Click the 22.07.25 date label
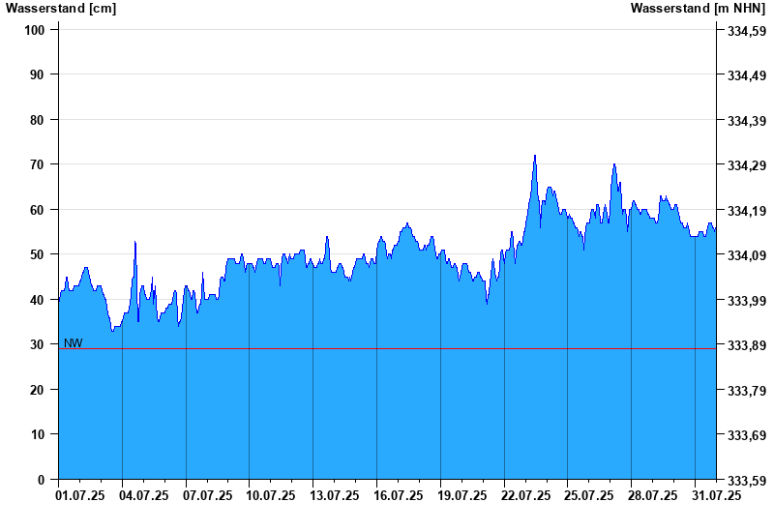Viewport: 774px width, 532px height. 525,495
